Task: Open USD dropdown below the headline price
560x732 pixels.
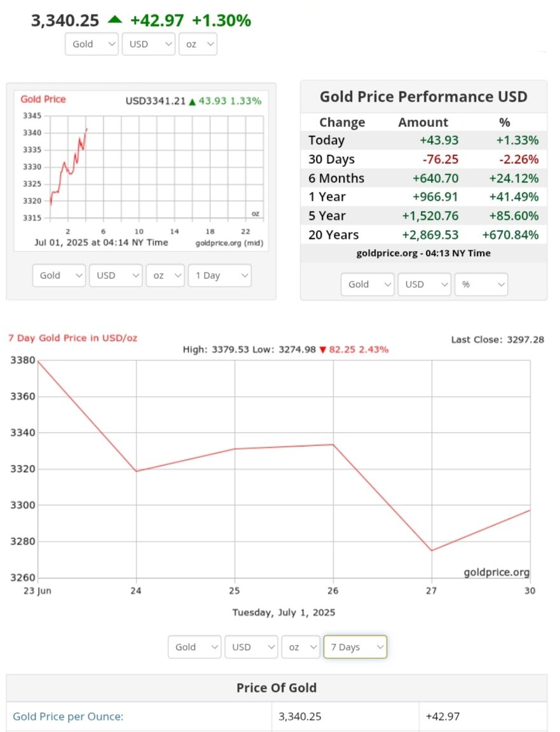Action: point(148,44)
